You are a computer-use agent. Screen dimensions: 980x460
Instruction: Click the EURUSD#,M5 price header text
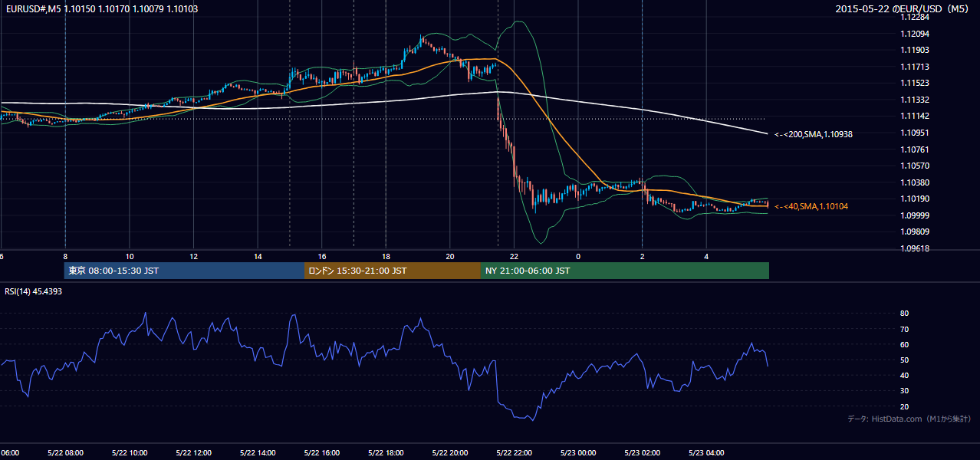pyautogui.click(x=101, y=8)
